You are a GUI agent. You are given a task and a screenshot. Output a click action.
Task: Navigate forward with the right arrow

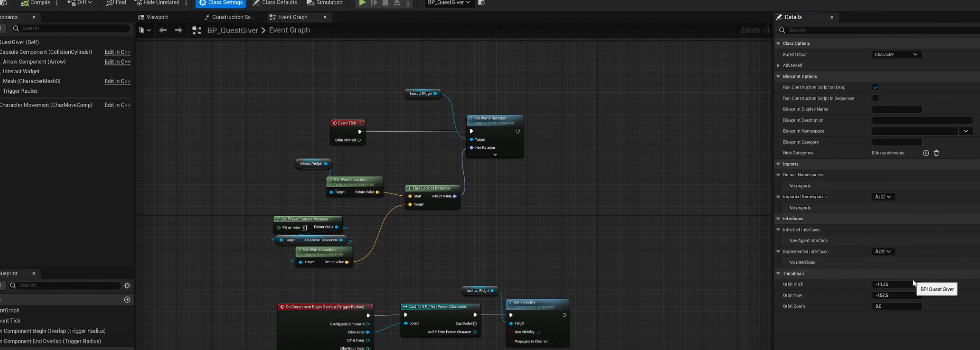179,31
